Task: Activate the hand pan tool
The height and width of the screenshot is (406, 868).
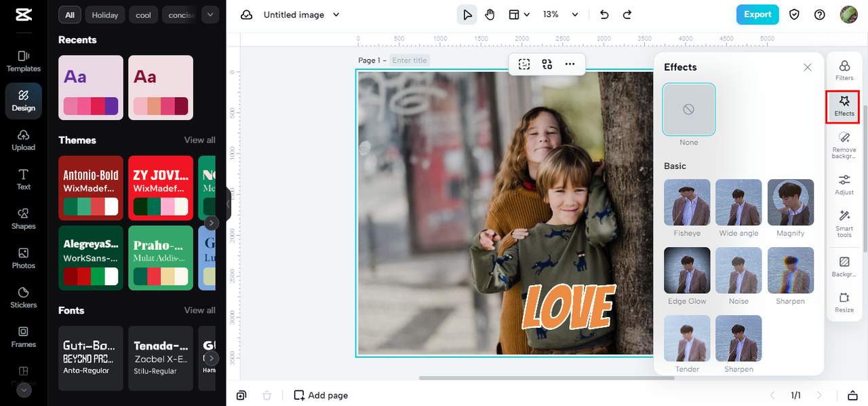Action: 490,14
